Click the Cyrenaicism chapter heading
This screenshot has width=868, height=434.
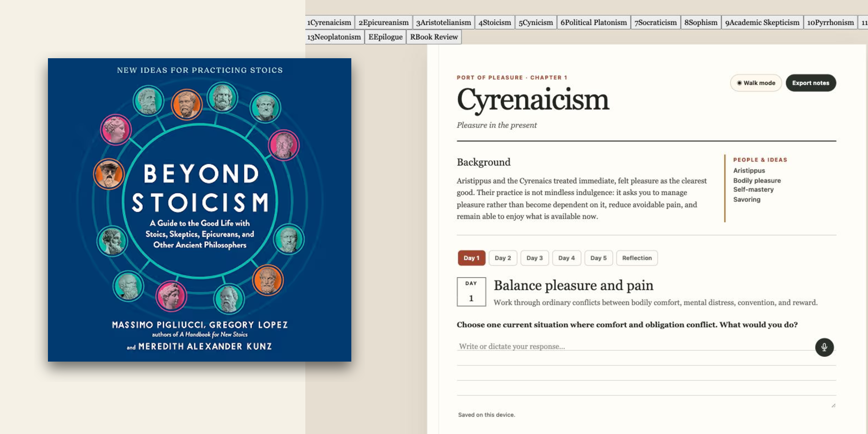pos(533,100)
